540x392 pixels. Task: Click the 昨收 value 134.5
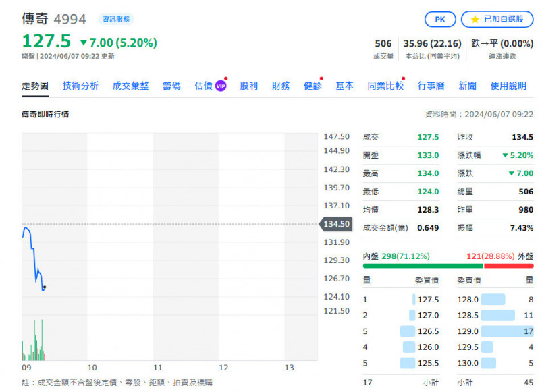click(522, 137)
